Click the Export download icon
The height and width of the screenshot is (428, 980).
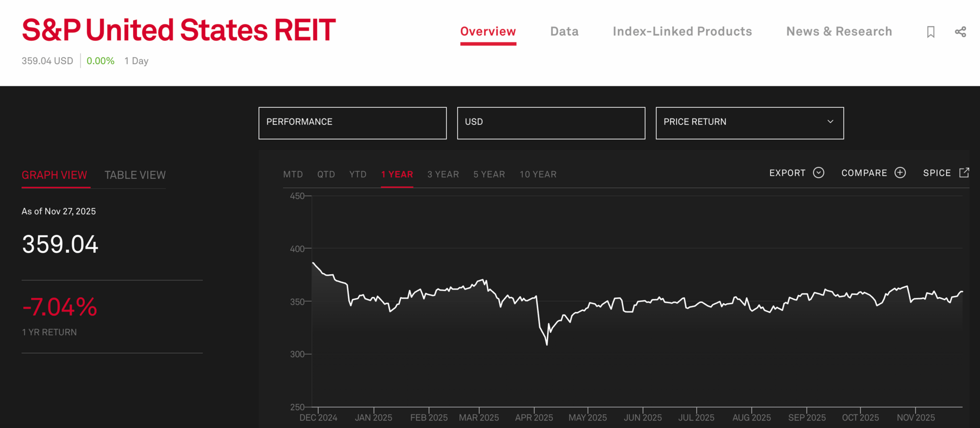[x=819, y=173]
